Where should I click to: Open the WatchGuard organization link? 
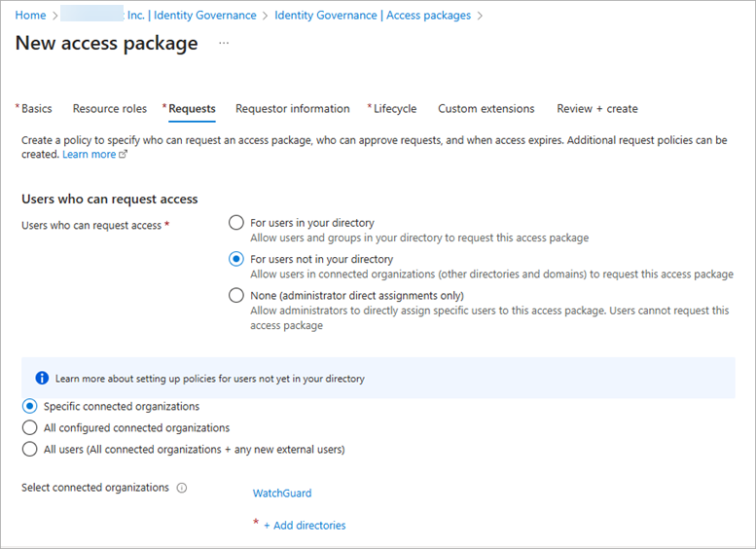point(282,494)
